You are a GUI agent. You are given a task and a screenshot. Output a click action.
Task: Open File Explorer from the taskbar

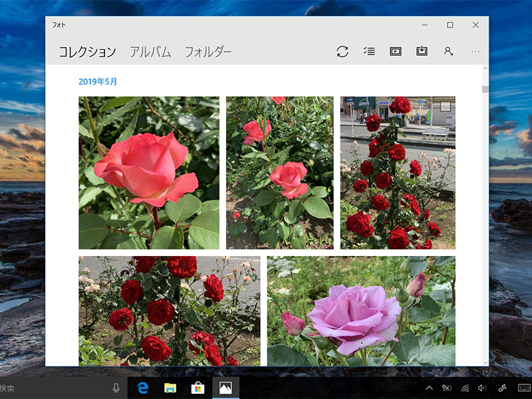point(170,388)
